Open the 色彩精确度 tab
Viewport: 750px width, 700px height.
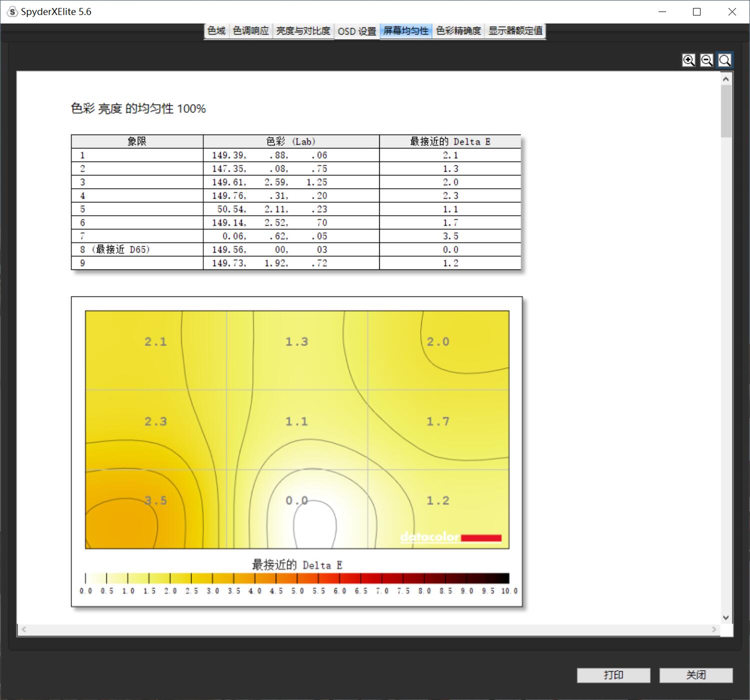point(458,31)
